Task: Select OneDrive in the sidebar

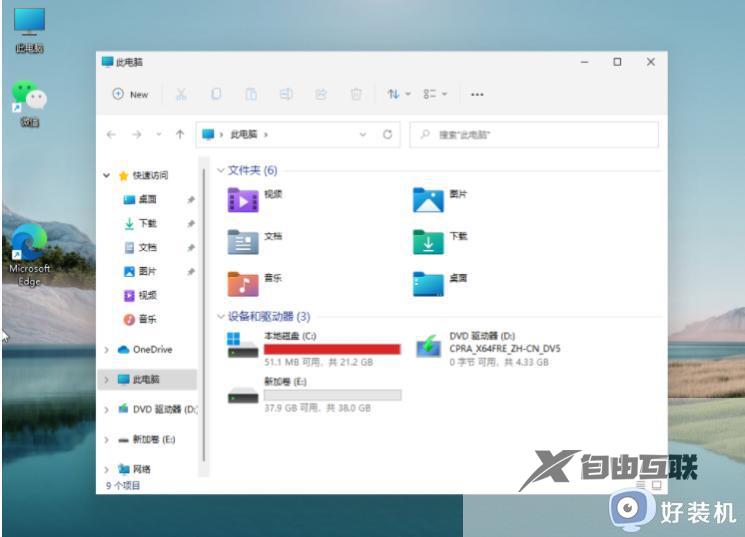Action: point(152,349)
